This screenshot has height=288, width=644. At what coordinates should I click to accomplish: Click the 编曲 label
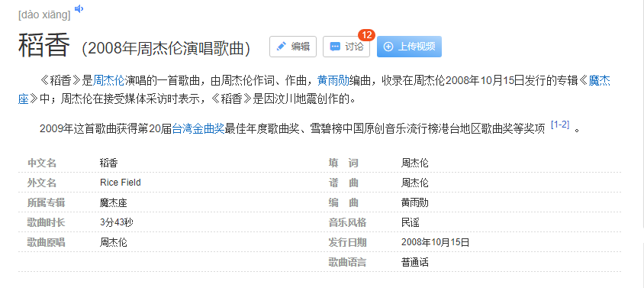point(343,202)
